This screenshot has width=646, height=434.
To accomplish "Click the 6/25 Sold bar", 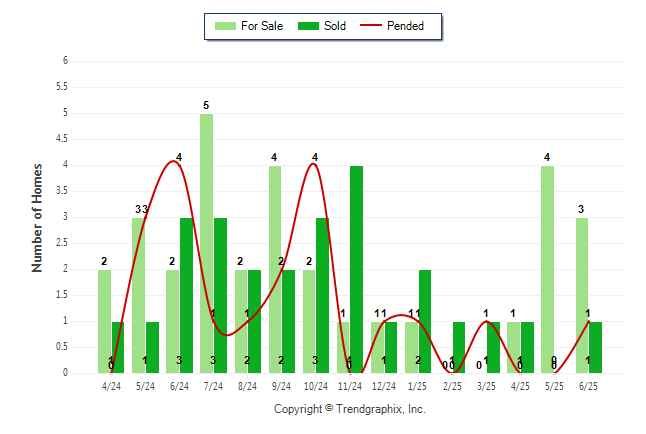I will point(595,347).
